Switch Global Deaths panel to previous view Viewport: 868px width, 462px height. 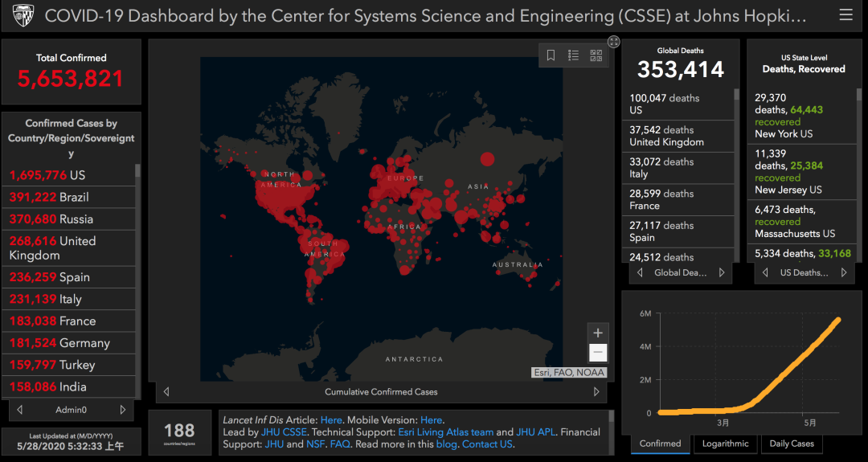click(x=640, y=272)
